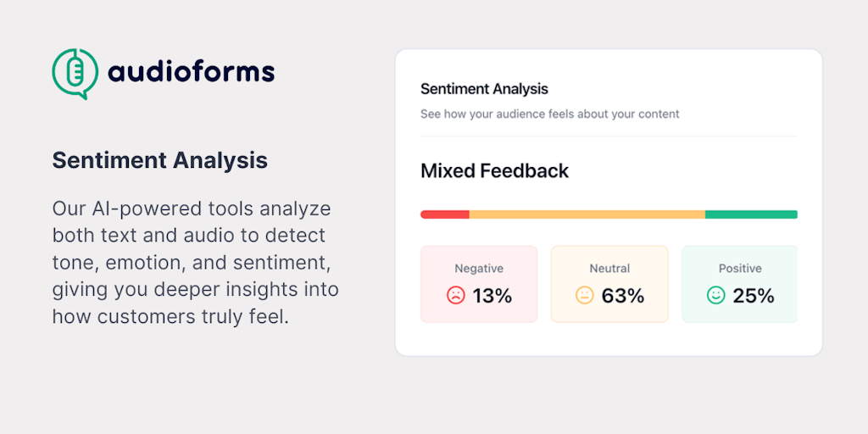Click the large Sentiment Analysis heading at left
The image size is (868, 434).
click(x=160, y=160)
